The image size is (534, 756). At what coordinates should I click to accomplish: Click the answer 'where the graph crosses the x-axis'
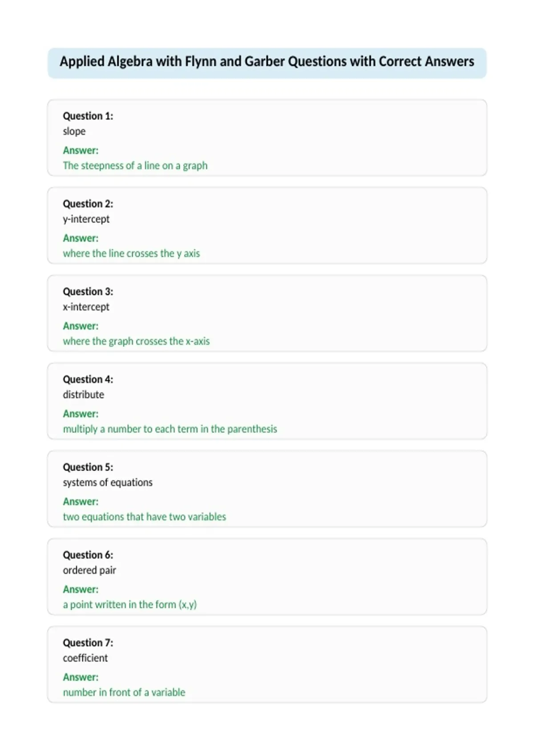point(136,341)
